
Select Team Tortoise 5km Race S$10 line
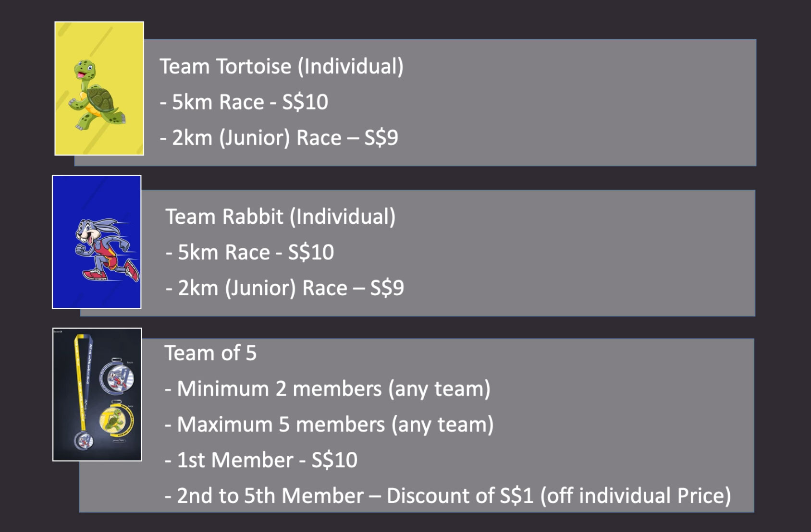pos(244,102)
